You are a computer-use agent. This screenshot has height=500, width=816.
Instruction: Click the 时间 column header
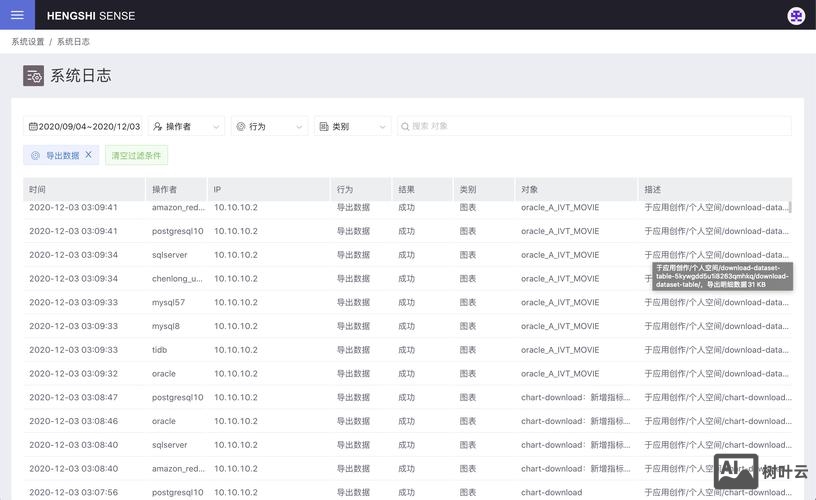[38, 189]
